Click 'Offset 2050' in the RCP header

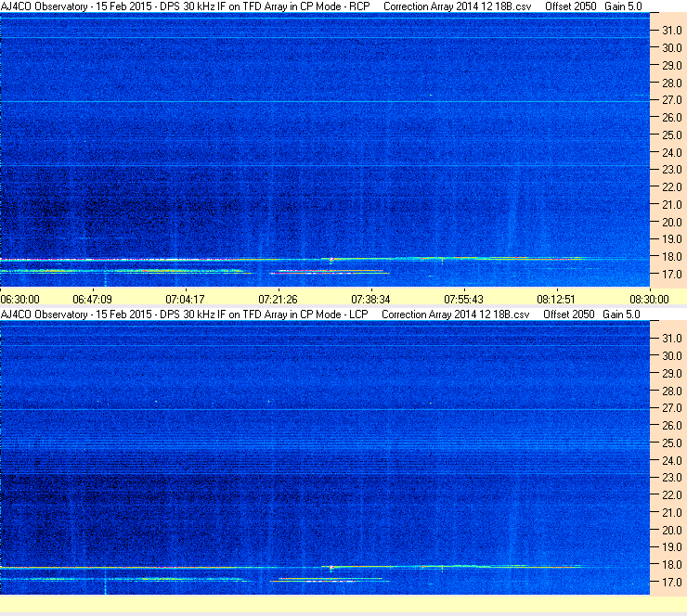pos(570,6)
